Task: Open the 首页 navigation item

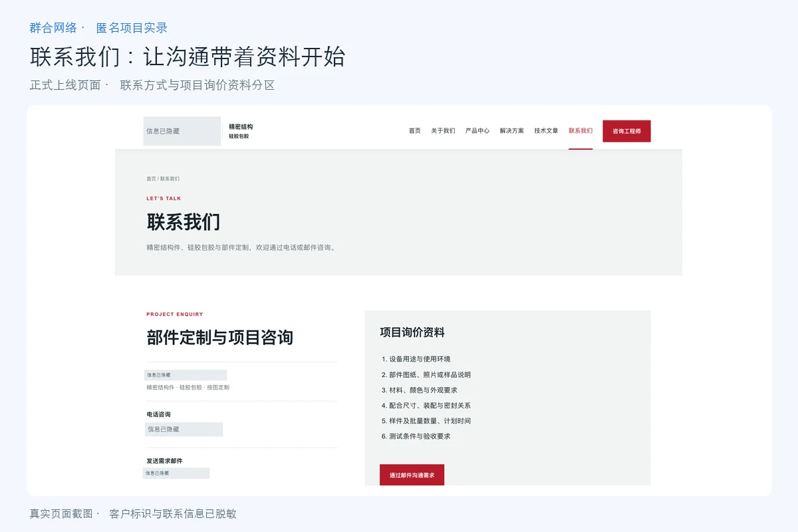Action: click(x=414, y=131)
